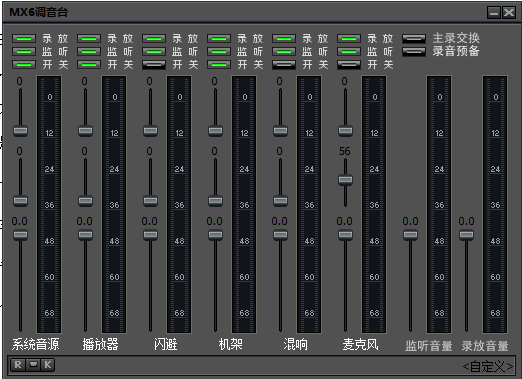Click the 监听音量 label

(429, 346)
